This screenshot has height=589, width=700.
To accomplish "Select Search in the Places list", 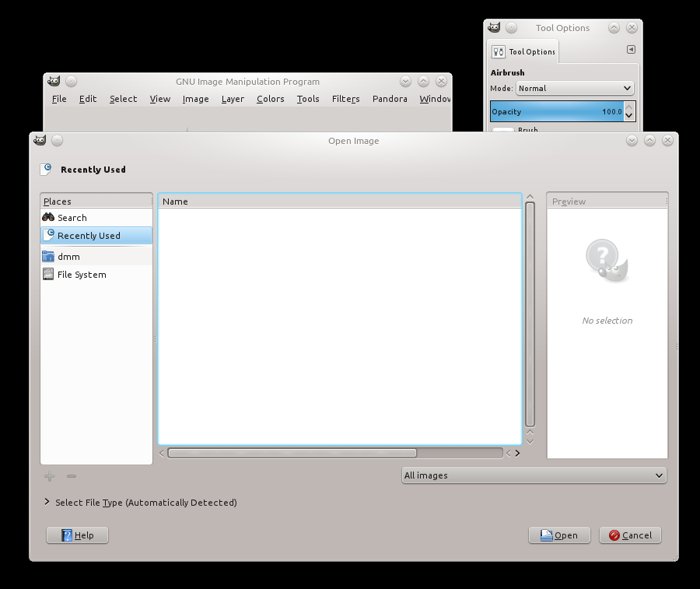I will (96, 217).
